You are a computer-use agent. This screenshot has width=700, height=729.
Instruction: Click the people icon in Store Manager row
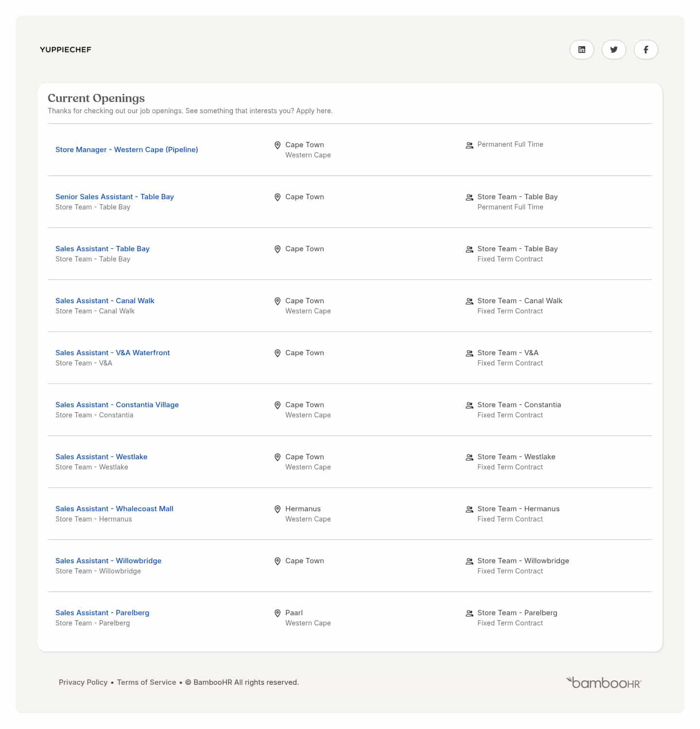pyautogui.click(x=470, y=145)
